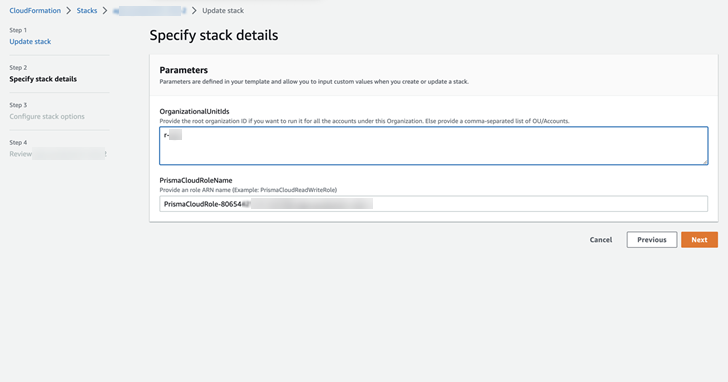Go to the Stacks breadcrumb link

(x=87, y=10)
